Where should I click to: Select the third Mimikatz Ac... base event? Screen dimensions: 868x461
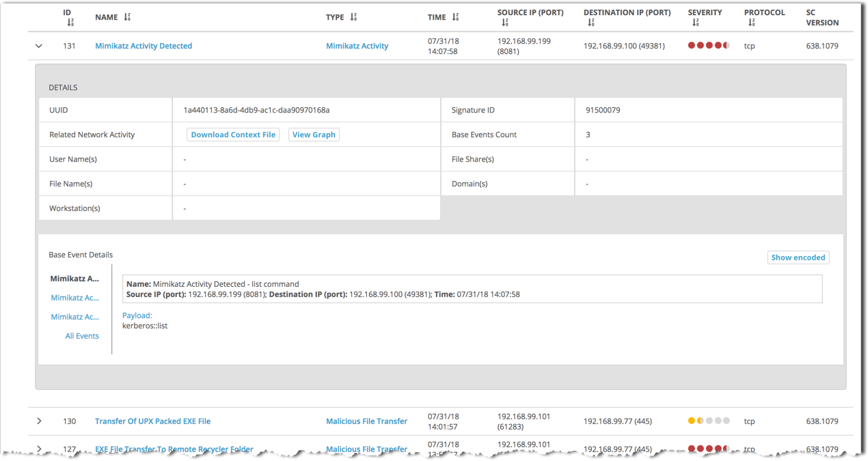coord(74,317)
